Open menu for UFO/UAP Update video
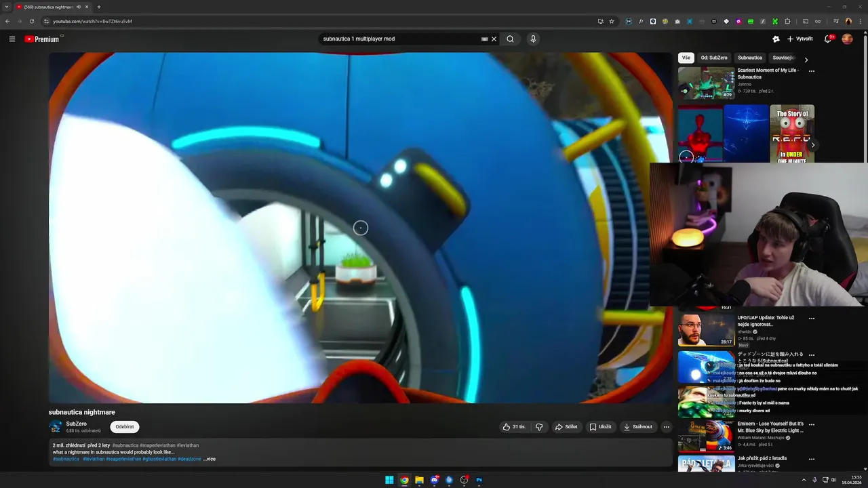Image resolution: width=868 pixels, height=488 pixels. pos(811,319)
